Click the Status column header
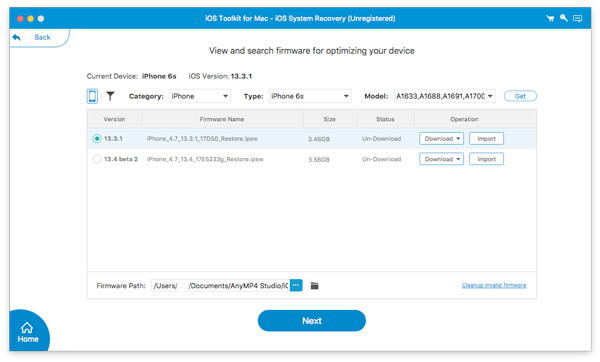The image size is (600, 362). (385, 119)
